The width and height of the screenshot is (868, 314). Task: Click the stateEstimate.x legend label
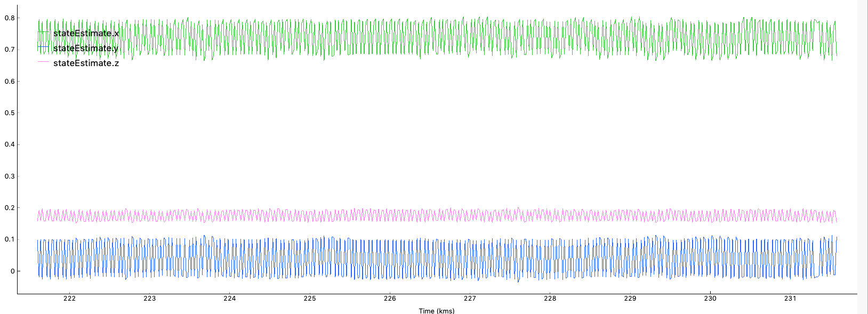pos(86,34)
